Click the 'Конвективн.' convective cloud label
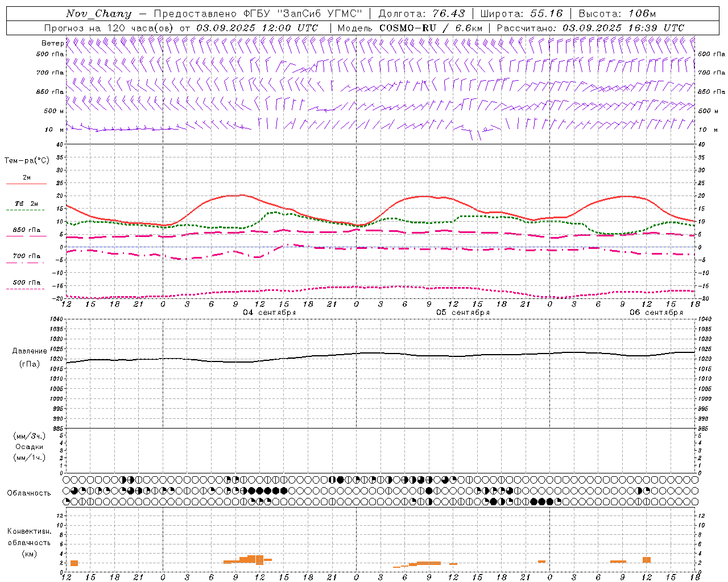The height and width of the screenshot is (582, 728). (30, 531)
